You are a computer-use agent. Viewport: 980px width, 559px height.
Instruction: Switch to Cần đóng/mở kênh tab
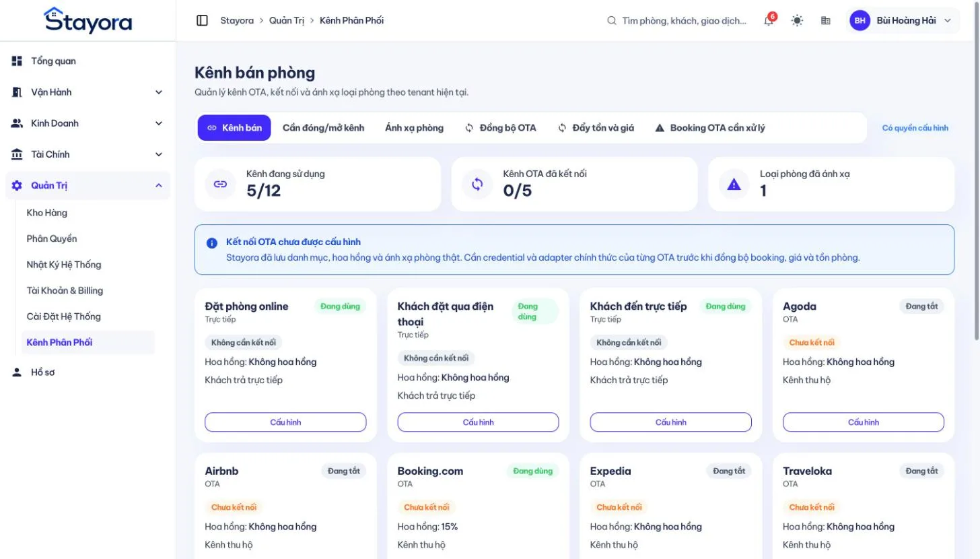pos(323,127)
